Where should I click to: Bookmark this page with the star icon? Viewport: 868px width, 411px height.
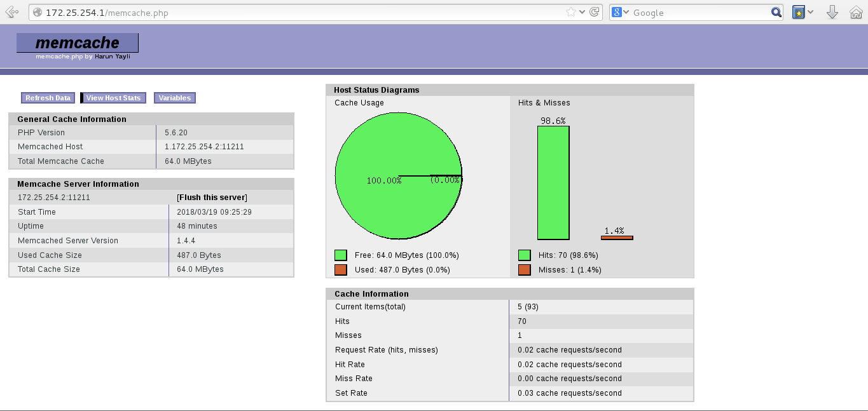tap(570, 12)
